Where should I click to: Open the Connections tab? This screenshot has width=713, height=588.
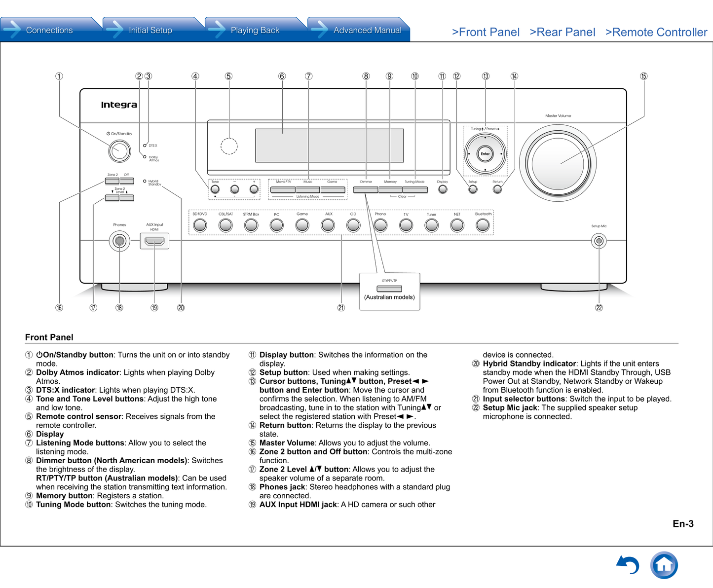click(49, 30)
